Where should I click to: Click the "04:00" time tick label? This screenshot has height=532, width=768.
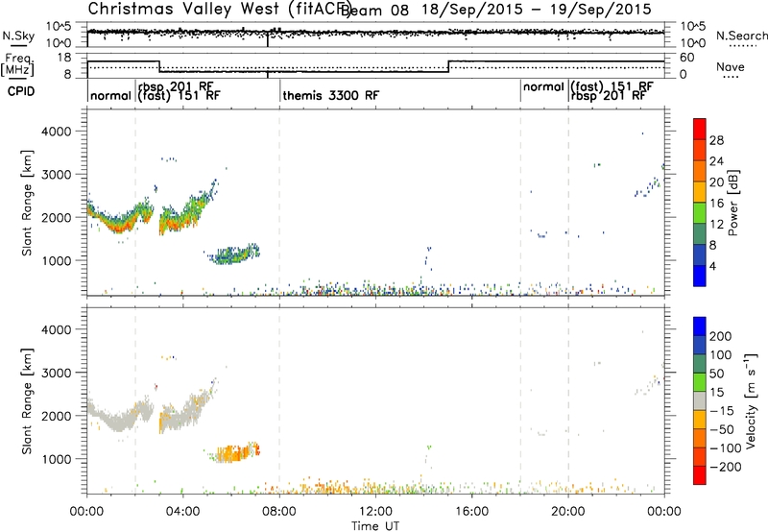[x=182, y=511]
